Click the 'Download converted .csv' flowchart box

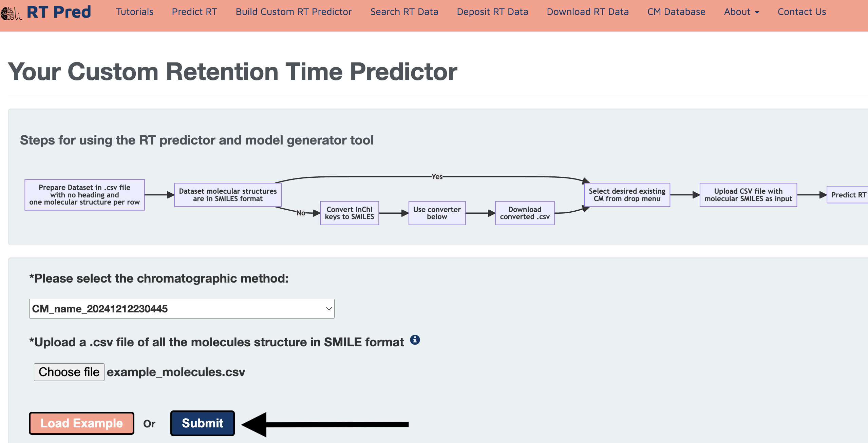525,213
